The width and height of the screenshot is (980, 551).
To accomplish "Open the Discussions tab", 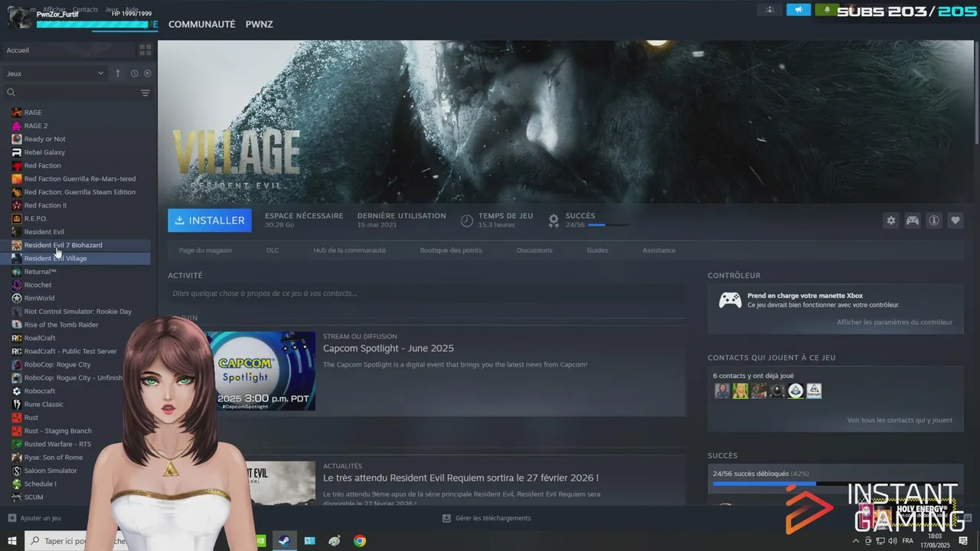I will tap(534, 250).
